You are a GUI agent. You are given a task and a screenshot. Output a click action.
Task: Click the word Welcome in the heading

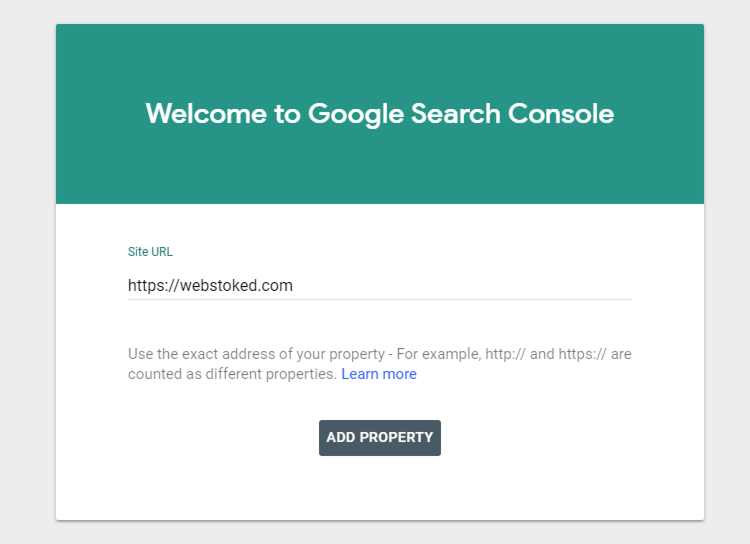tap(206, 114)
